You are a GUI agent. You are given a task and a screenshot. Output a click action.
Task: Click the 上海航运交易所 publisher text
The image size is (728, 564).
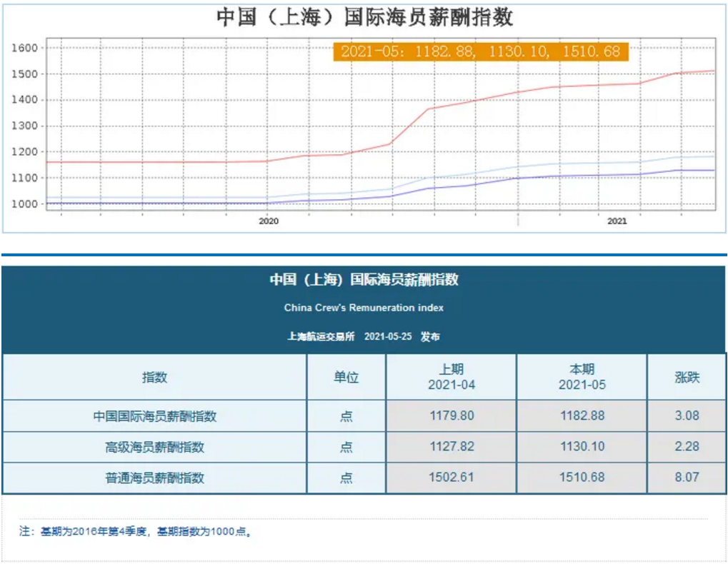click(x=321, y=336)
